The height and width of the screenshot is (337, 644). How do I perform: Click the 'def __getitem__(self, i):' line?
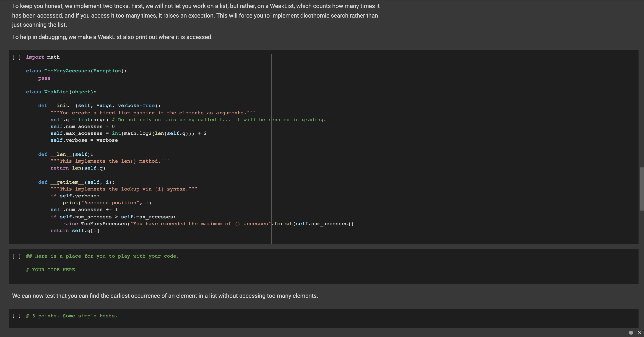tap(76, 182)
